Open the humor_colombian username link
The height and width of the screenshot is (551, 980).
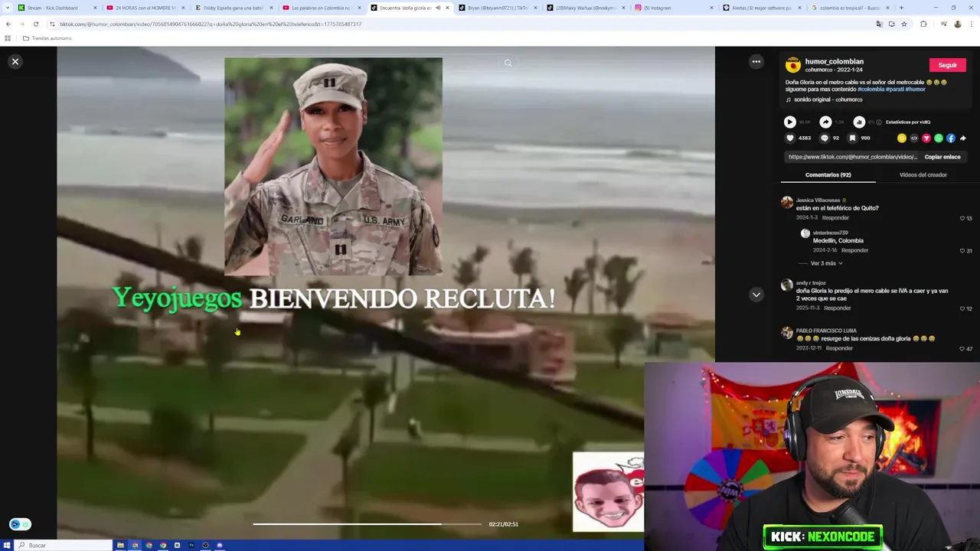tap(834, 61)
